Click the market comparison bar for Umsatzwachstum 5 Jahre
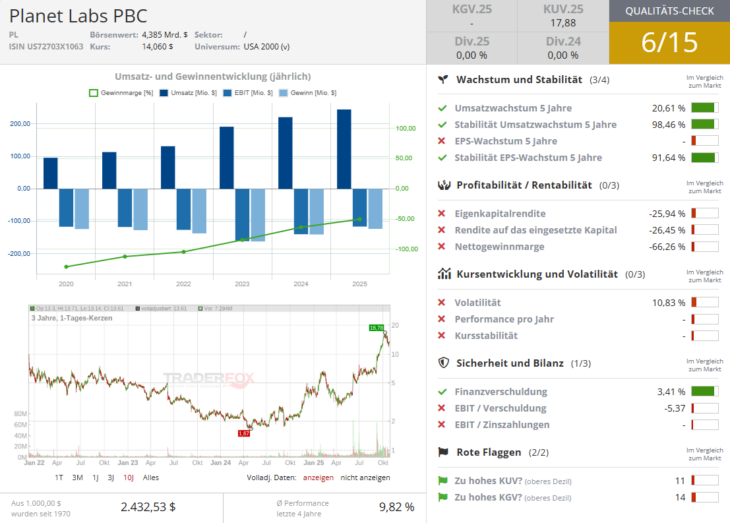 pos(704,109)
